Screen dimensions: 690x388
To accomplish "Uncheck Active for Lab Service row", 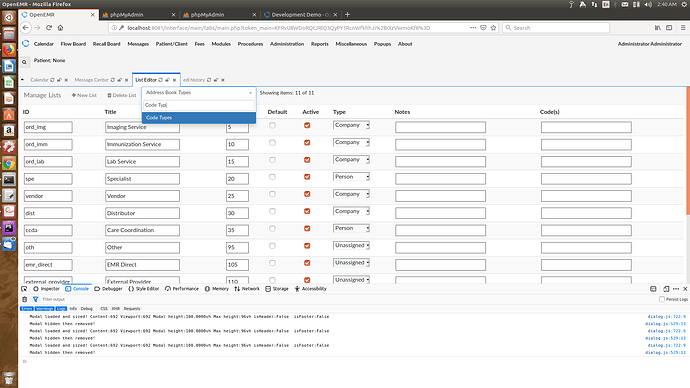I will (307, 160).
